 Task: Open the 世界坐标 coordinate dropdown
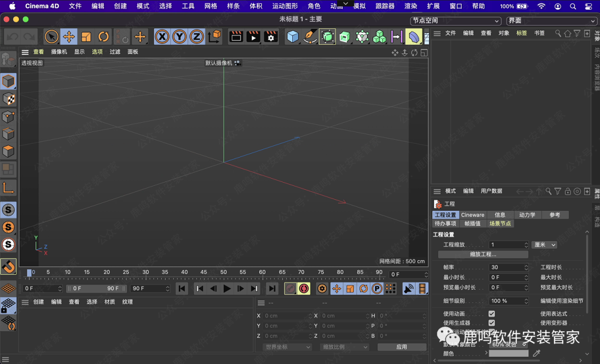pos(287,347)
